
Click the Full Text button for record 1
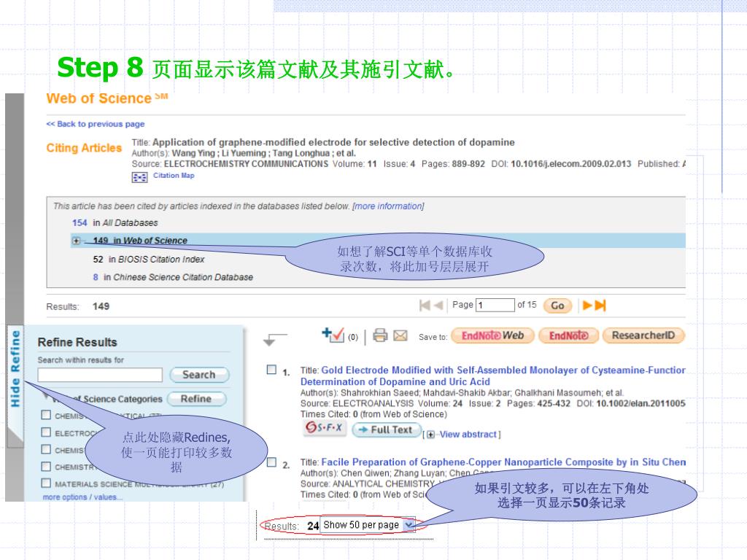[x=387, y=430]
